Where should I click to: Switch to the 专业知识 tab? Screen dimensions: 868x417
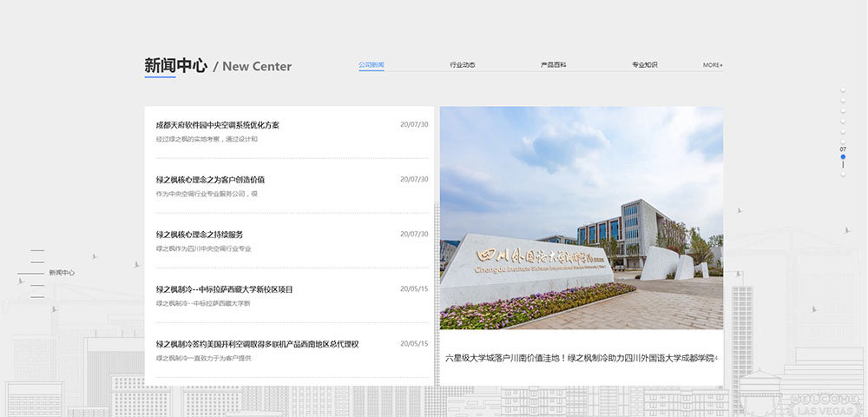tap(644, 65)
